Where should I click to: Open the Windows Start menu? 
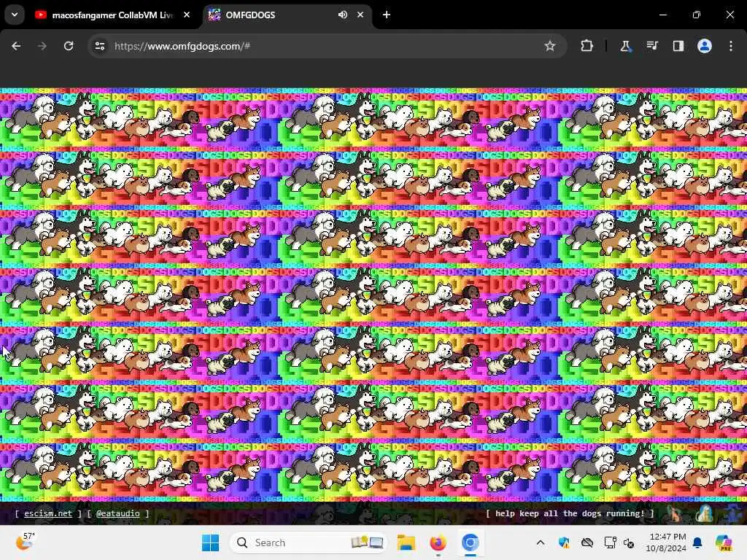[x=210, y=542]
